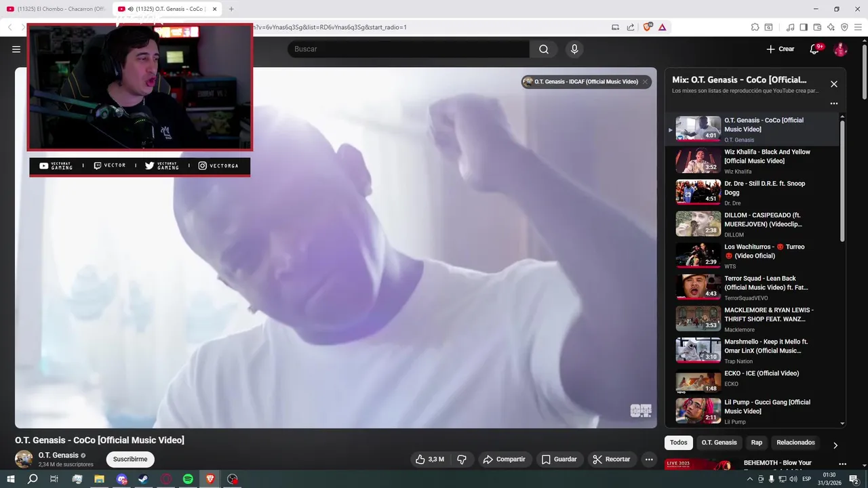
Task: Play Los Wachiturros Turreo video
Action: (753, 256)
